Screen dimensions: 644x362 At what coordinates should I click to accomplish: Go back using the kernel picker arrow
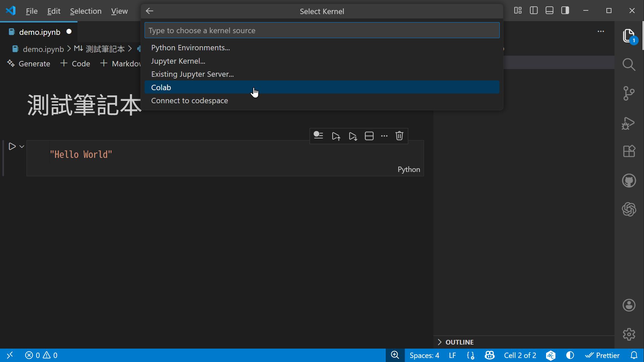150,11
